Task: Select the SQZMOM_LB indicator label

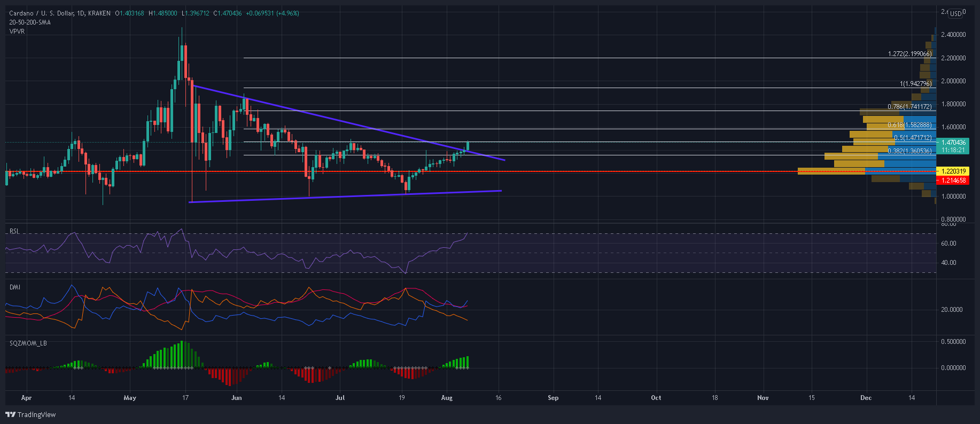Action: pyautogui.click(x=28, y=343)
